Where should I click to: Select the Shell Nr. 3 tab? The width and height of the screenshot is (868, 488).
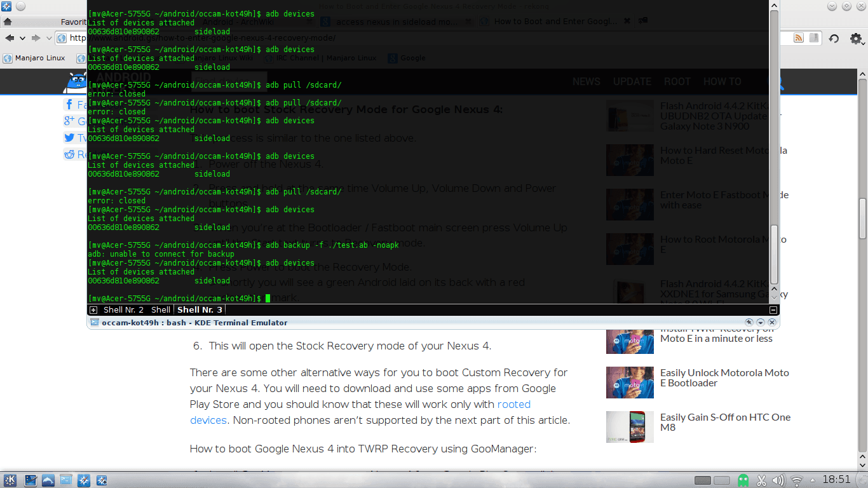pos(200,310)
